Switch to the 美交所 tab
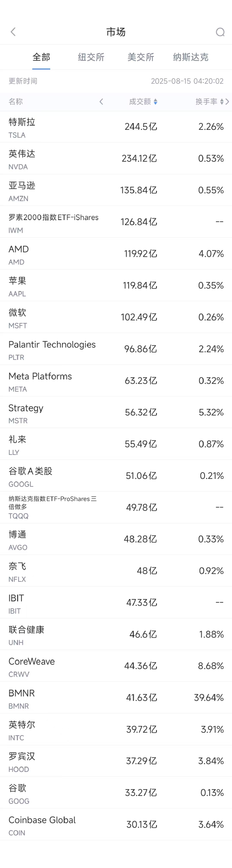Image resolution: width=232 pixels, height=868 pixels. [141, 57]
